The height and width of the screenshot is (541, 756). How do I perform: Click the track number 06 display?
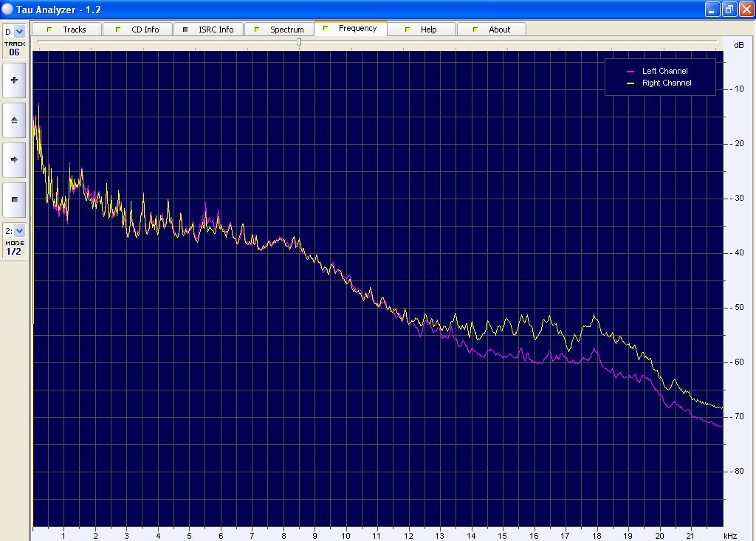15,52
